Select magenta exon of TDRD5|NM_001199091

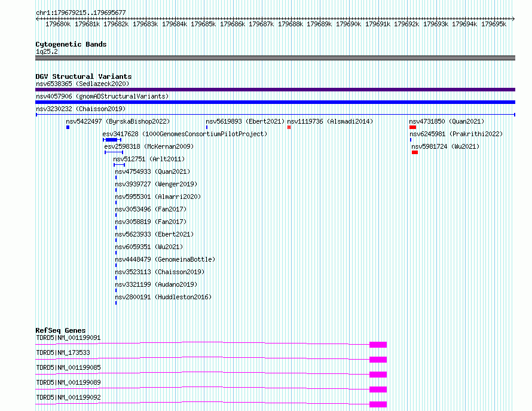click(x=378, y=345)
